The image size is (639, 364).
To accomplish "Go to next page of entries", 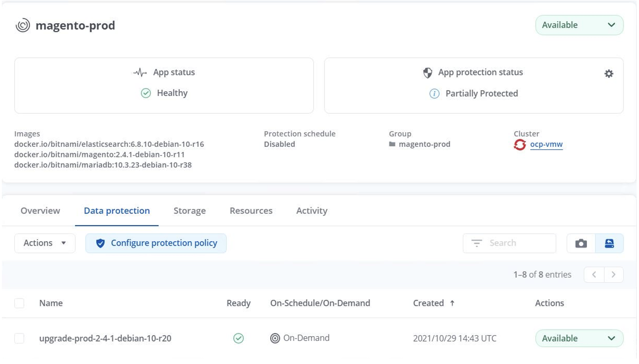I will [613, 275].
